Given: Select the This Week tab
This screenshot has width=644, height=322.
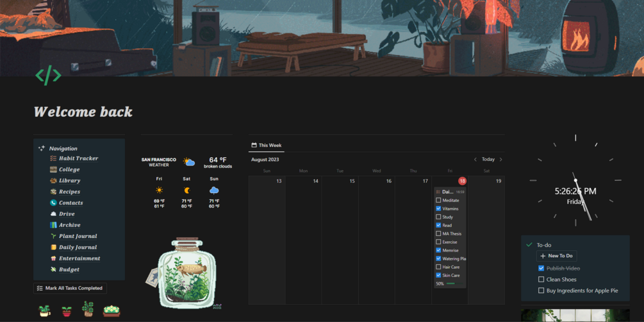Looking at the screenshot, I should (x=266, y=145).
